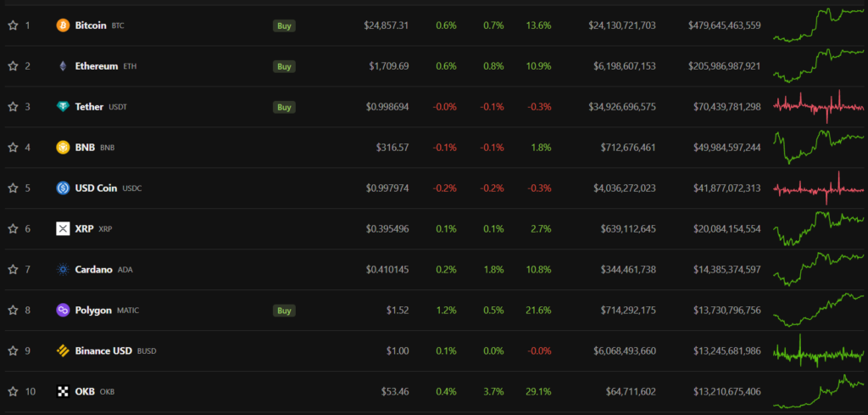Favorite Bitcoin with the star toggle
This screenshot has height=415, width=868.
coord(13,25)
